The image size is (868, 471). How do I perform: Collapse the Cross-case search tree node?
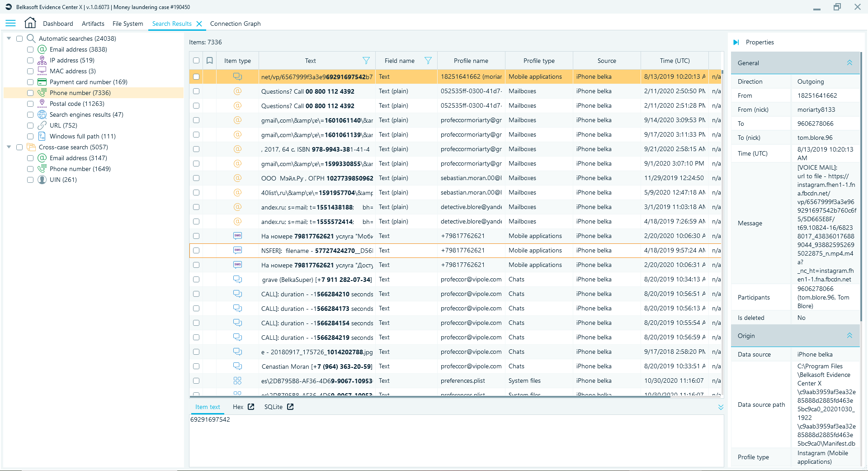[x=9, y=147]
